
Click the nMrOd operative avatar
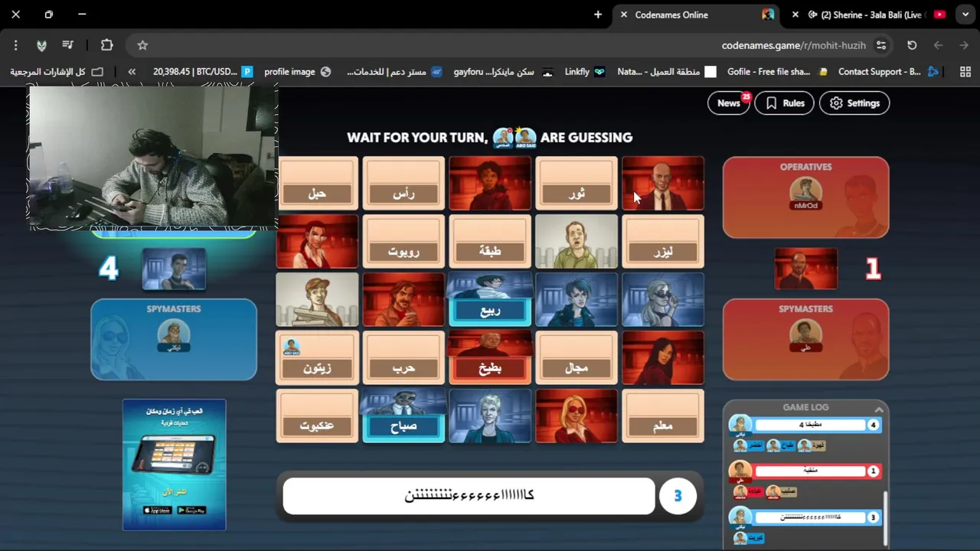(805, 191)
